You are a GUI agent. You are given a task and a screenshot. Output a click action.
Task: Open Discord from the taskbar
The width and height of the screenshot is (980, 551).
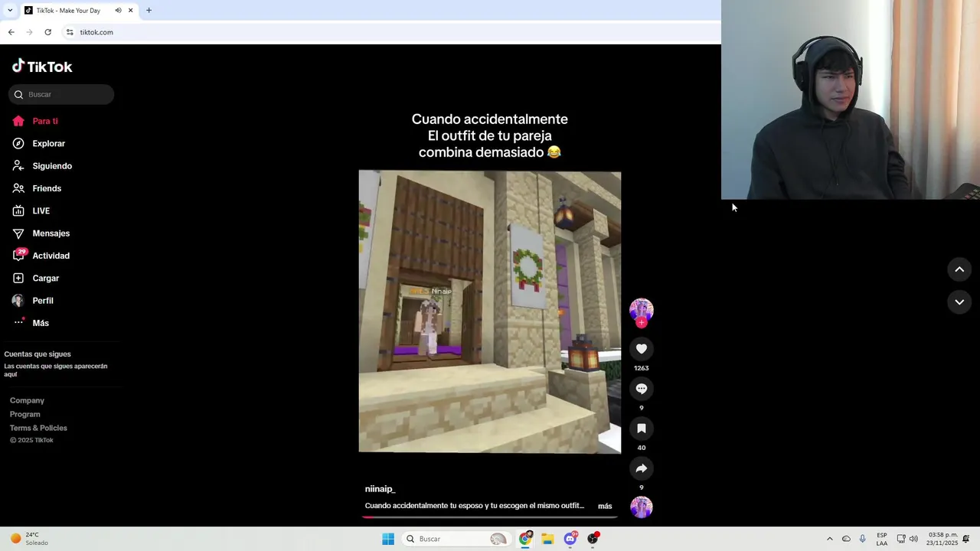click(x=570, y=539)
